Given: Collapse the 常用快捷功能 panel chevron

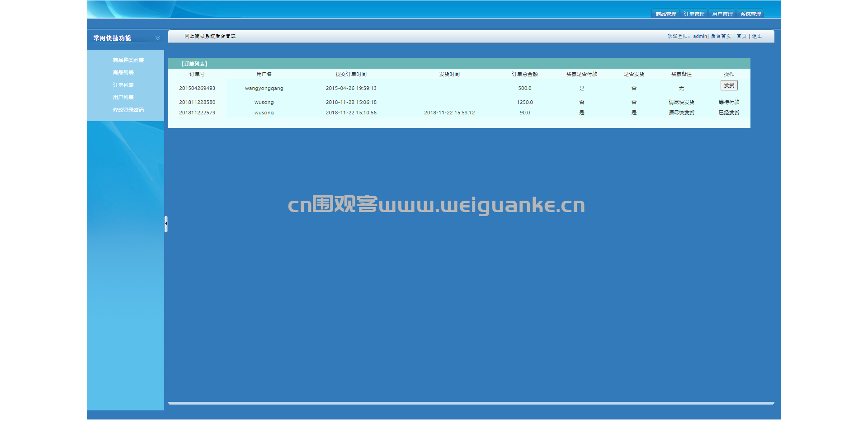Looking at the screenshot, I should pyautogui.click(x=157, y=38).
